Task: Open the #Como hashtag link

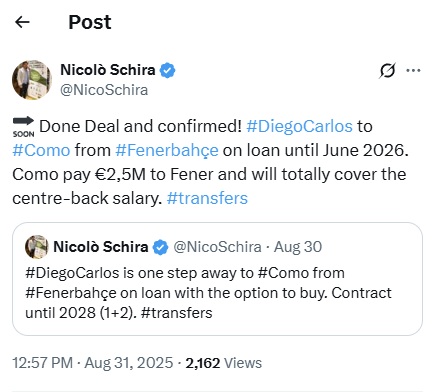Action: coord(41,150)
